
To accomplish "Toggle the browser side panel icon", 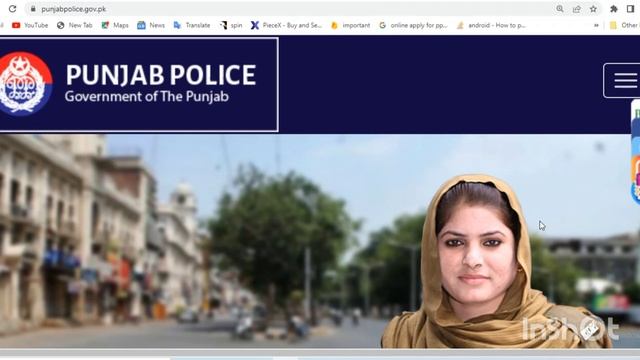I will [631, 9].
